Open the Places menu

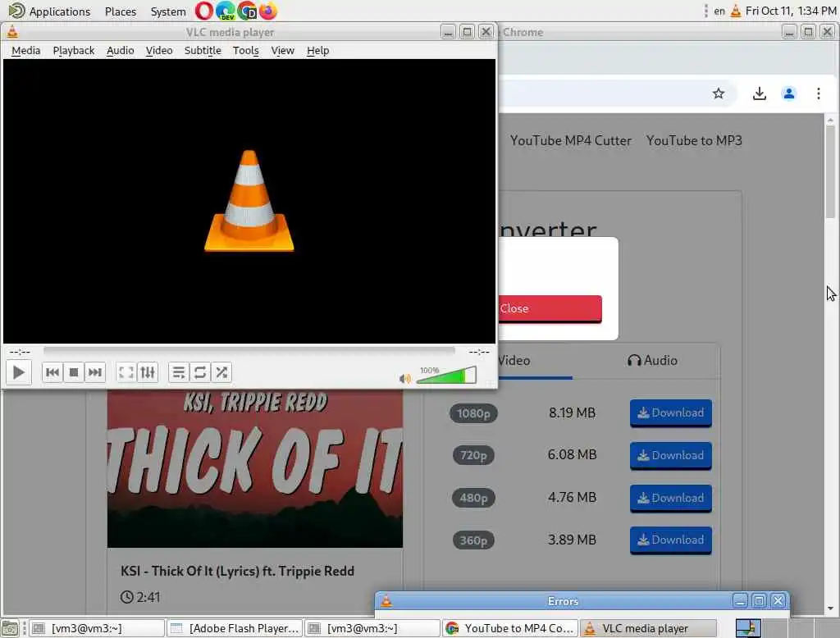pos(121,11)
